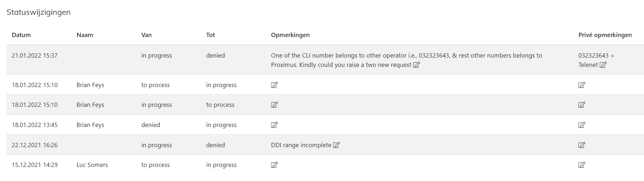Edit private remark on in progress→to process row
Image resolution: width=644 pixels, height=181 pixels.
[x=582, y=105]
